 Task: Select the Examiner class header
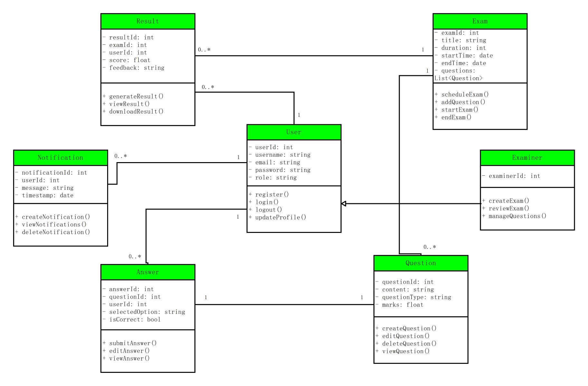click(x=527, y=157)
